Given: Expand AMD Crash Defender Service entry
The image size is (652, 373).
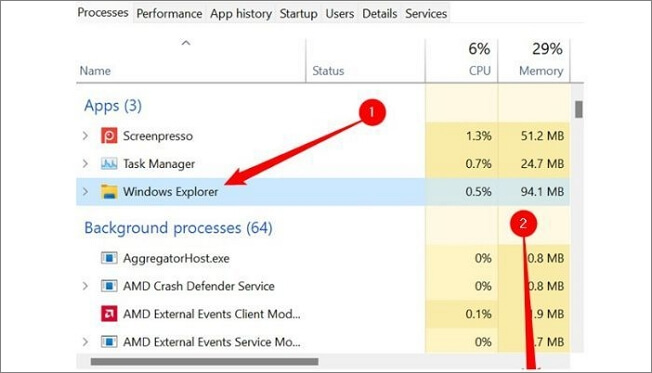Looking at the screenshot, I should tap(85, 286).
